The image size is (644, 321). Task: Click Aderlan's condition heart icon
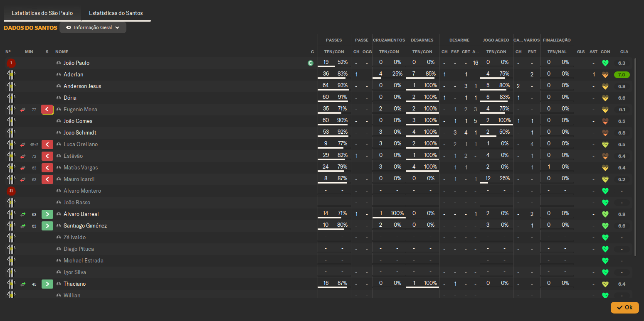pos(605,75)
